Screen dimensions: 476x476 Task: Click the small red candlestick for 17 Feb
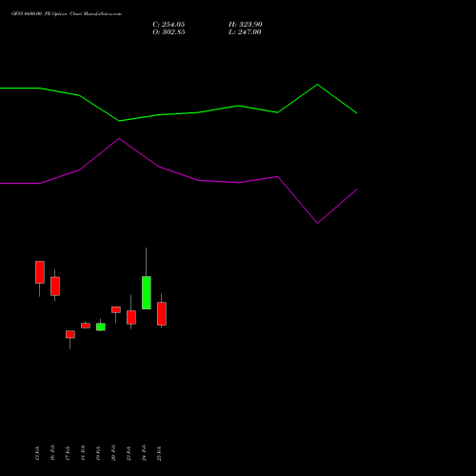(x=70, y=334)
